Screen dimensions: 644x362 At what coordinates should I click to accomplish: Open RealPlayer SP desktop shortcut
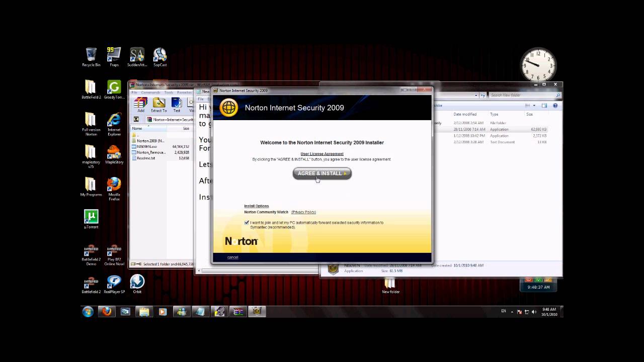pyautogui.click(x=114, y=285)
